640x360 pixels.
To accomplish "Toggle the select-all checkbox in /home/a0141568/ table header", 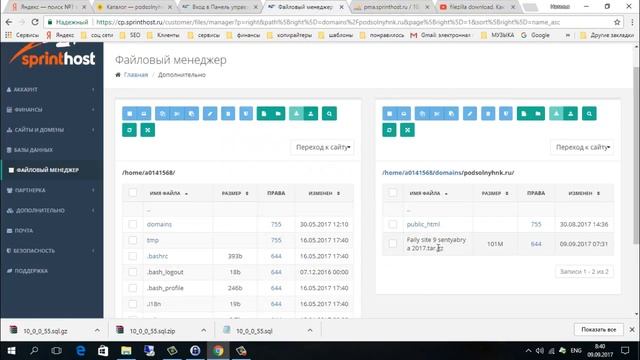I will click(x=133, y=193).
